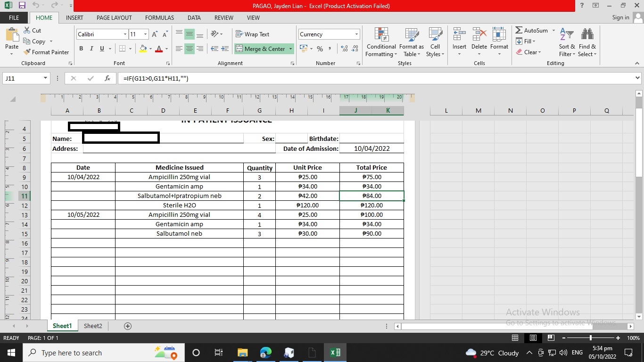
Task: Open the Fill Color dropdown arrow
Action: click(x=150, y=49)
